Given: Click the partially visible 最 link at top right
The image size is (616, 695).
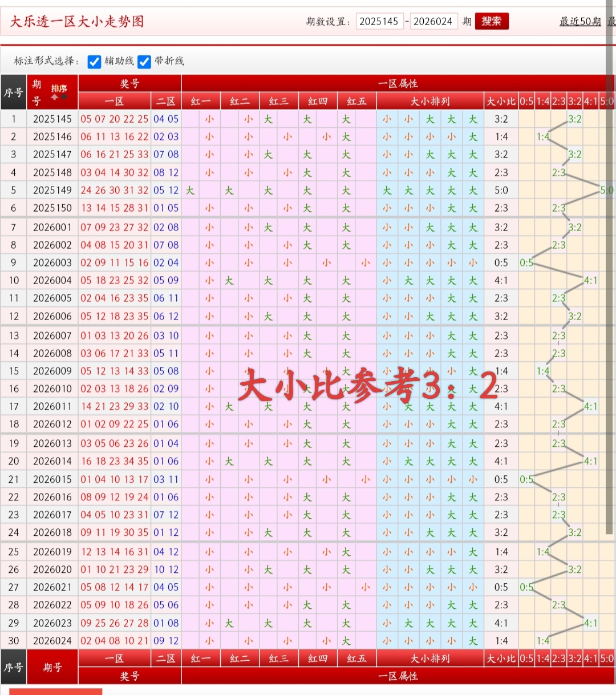Looking at the screenshot, I should 611,21.
